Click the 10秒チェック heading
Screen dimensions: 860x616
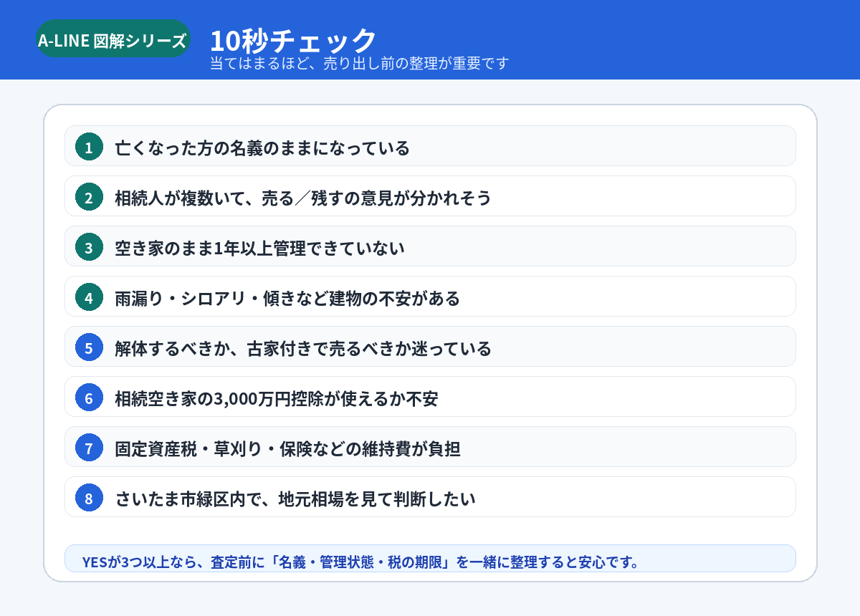(x=293, y=39)
